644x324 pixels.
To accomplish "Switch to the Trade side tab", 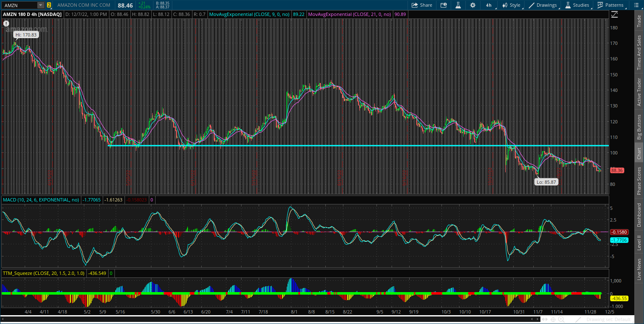I will 639,21.
